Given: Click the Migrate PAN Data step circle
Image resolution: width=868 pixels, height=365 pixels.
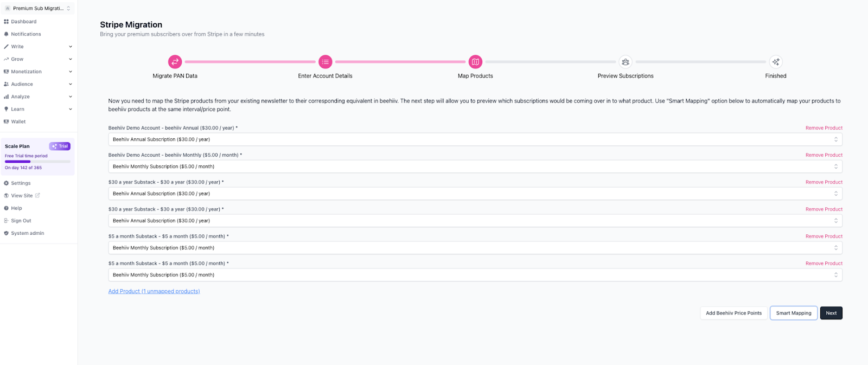Looking at the screenshot, I should click(x=175, y=62).
